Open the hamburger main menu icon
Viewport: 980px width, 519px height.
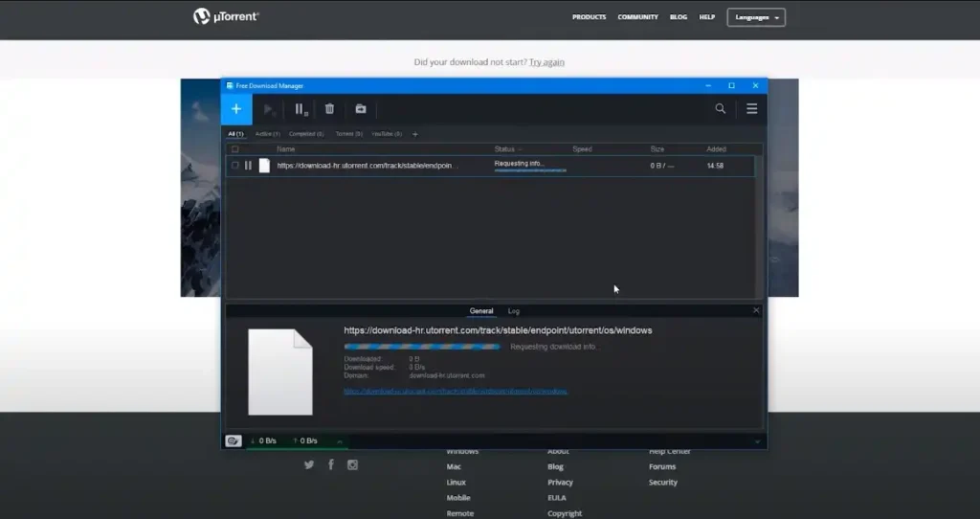[752, 109]
